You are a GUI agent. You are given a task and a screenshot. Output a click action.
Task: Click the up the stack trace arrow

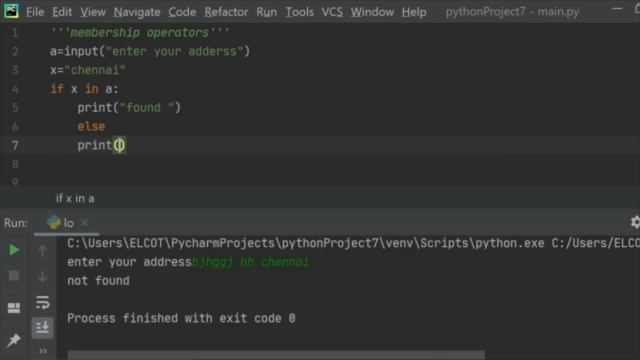point(42,250)
